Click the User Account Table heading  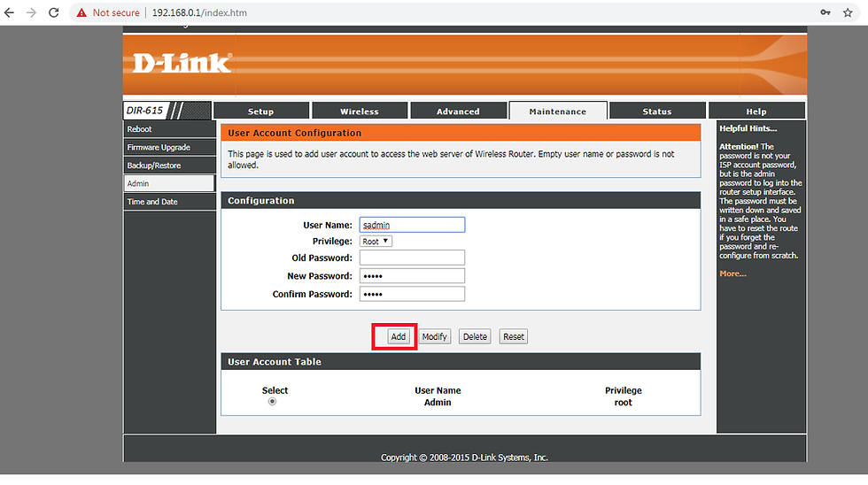click(x=274, y=362)
